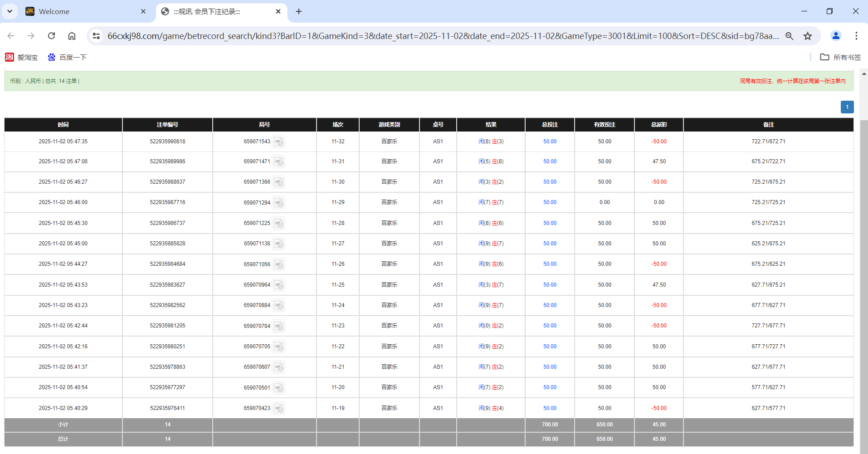Select page 1 pagination button
Screen dimensions: 868x454
(847, 107)
